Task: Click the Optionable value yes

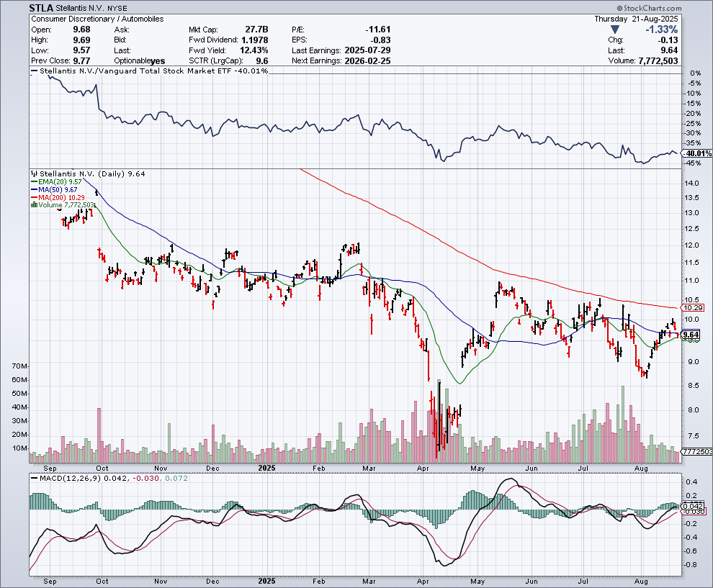Action: click(x=158, y=61)
